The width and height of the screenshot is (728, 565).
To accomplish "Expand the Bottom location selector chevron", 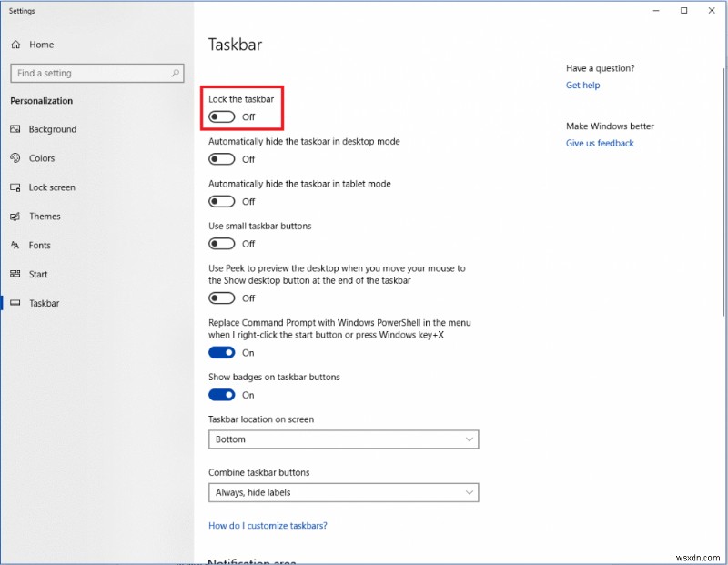I will [x=471, y=439].
